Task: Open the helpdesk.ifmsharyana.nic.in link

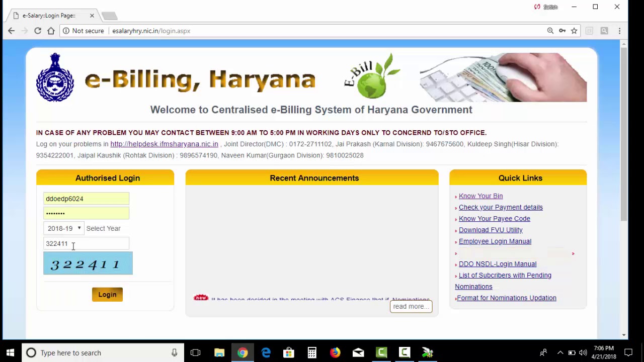Action: (x=164, y=144)
